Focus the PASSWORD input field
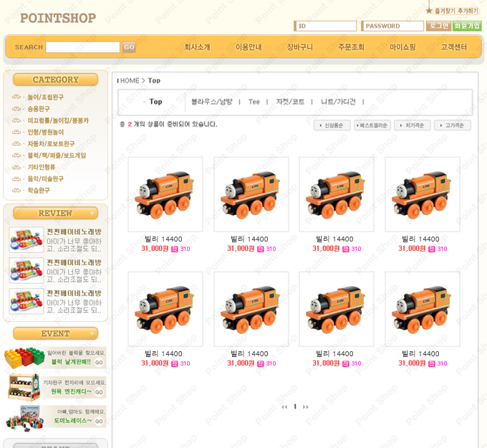487x448 pixels. pyautogui.click(x=392, y=26)
